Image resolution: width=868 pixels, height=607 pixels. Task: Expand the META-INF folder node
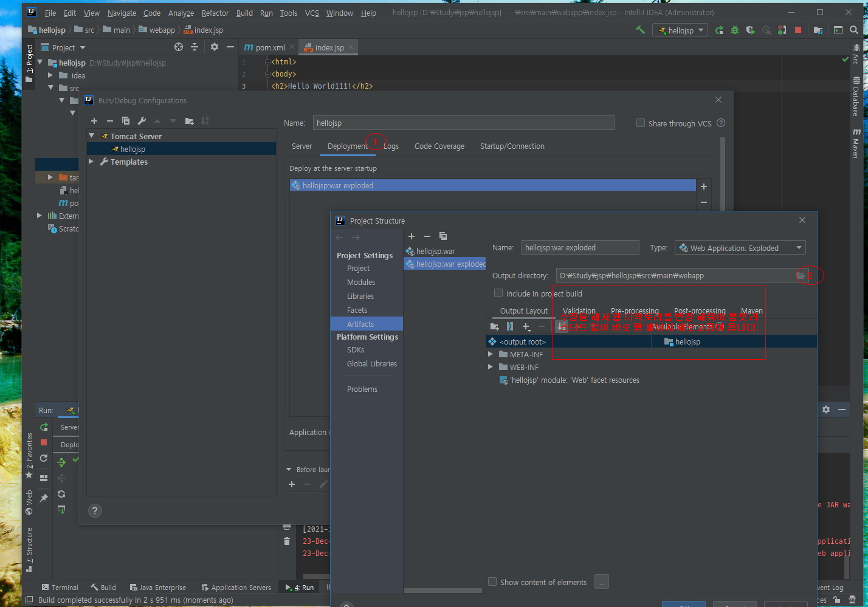click(x=491, y=354)
